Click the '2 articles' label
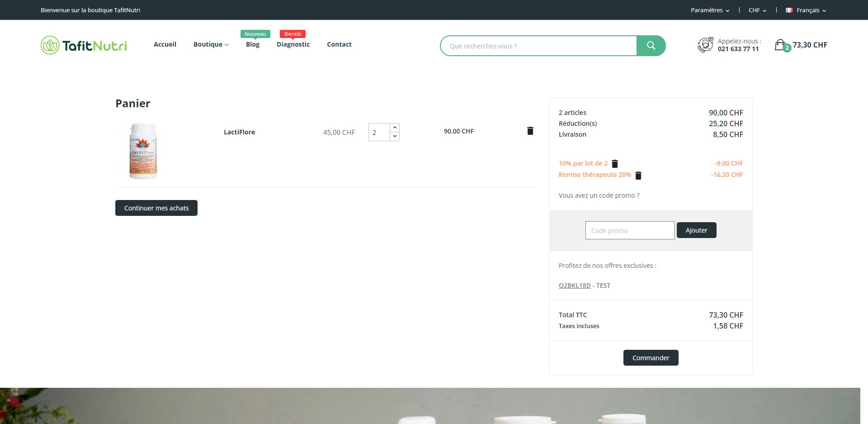 pos(572,113)
